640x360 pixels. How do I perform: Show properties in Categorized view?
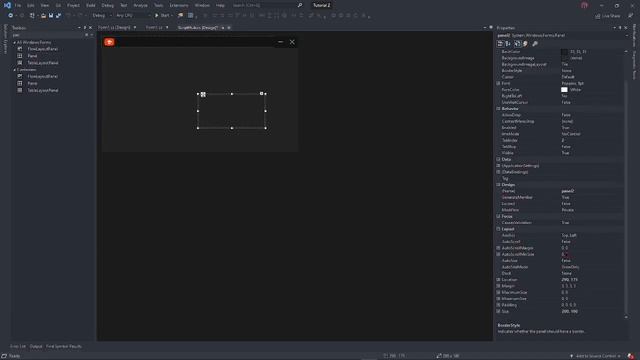point(500,44)
